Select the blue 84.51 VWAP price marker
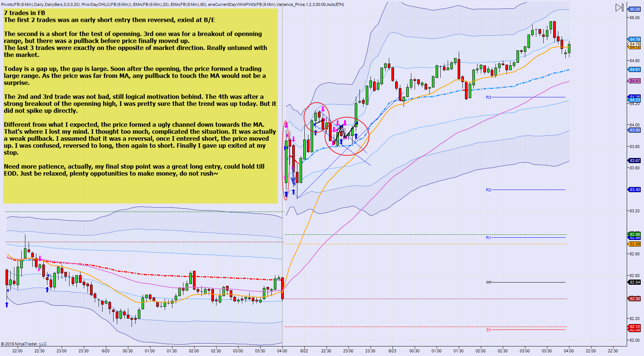 point(634,69)
